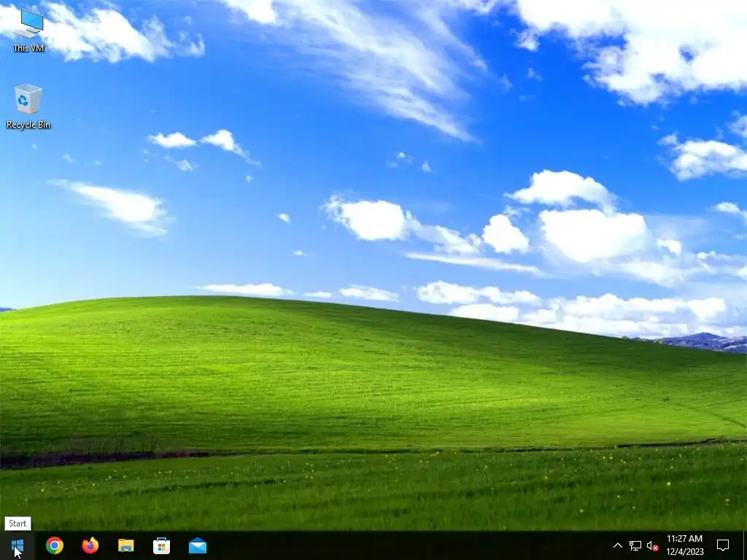The height and width of the screenshot is (560, 747).
Task: Click the Show desktop sliver at taskbar end
Action: click(745, 545)
